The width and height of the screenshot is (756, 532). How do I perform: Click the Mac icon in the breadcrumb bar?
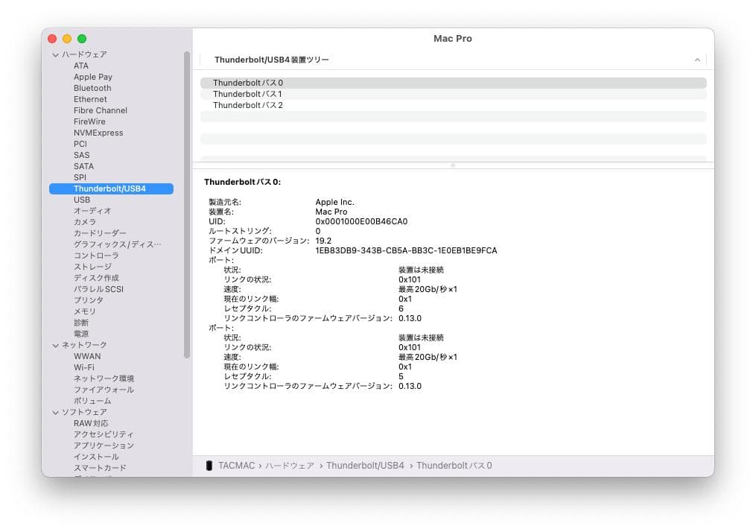pos(211,465)
